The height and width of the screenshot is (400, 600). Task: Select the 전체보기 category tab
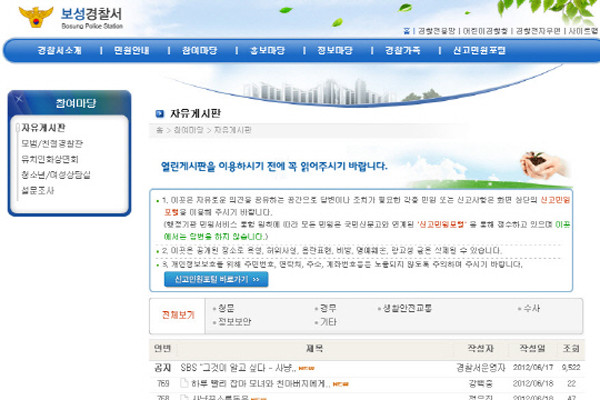[178, 315]
